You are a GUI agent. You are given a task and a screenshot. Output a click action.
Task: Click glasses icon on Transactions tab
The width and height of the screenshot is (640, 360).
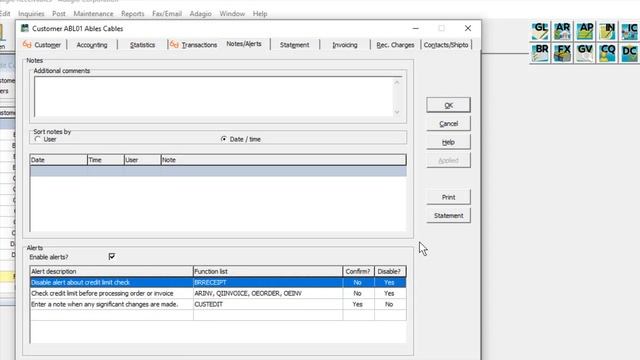174,44
